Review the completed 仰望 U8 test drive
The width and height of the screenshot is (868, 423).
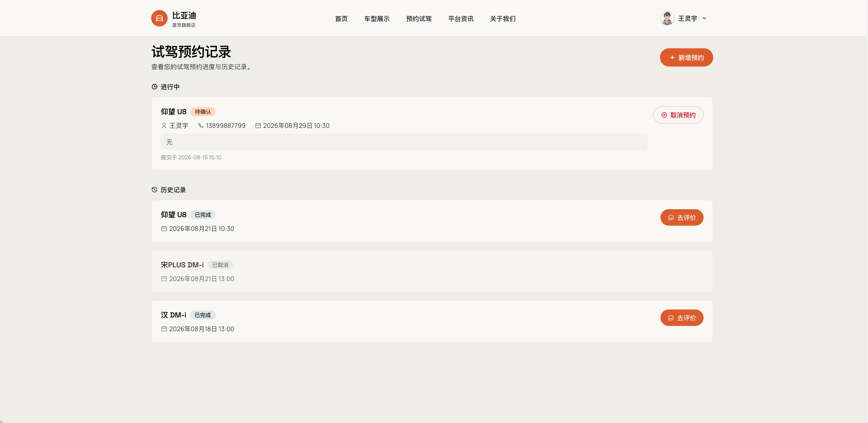point(682,218)
